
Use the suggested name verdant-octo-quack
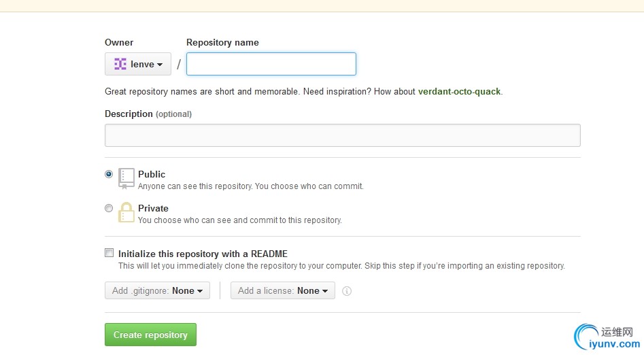pyautogui.click(x=460, y=91)
